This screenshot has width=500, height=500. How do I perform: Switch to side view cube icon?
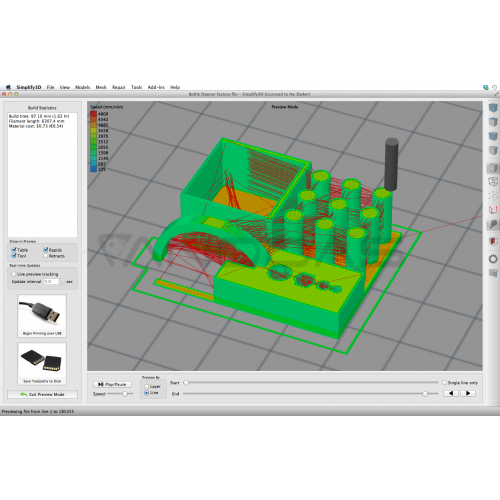493,150
